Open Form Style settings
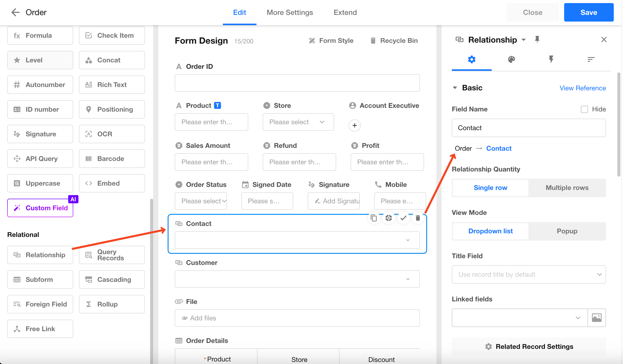Image resolution: width=623 pixels, height=364 pixels. point(331,41)
